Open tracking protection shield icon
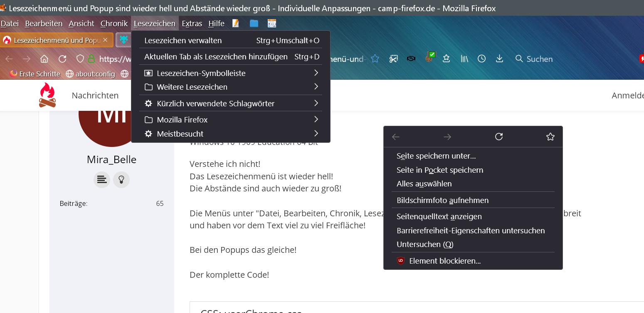The width and height of the screenshot is (644, 313). click(x=80, y=59)
